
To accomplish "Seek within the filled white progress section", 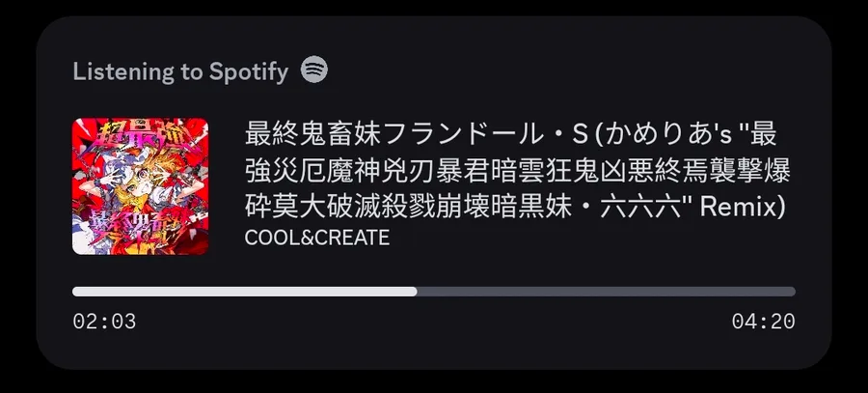I will pos(245,292).
